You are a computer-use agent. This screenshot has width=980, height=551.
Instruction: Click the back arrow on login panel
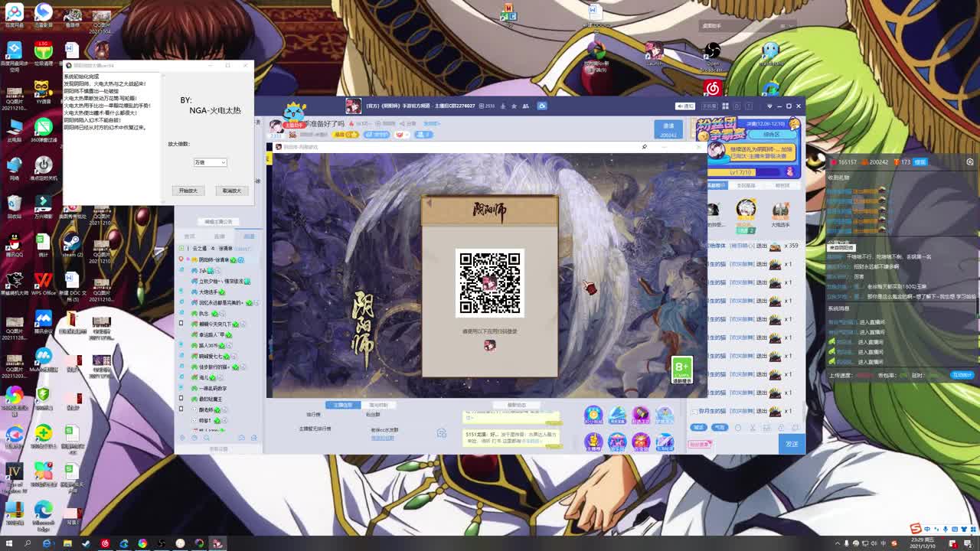(429, 203)
